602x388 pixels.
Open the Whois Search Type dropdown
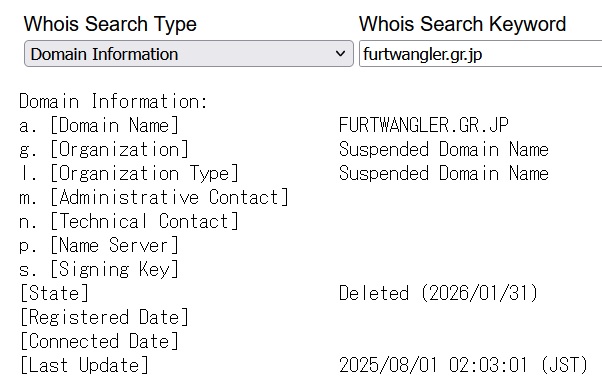click(x=189, y=54)
